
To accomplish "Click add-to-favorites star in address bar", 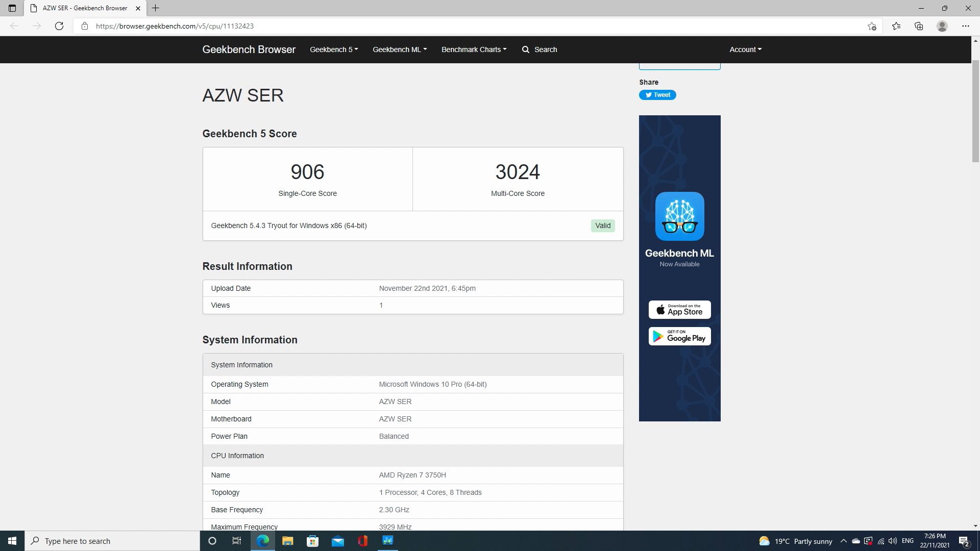I will (872, 26).
